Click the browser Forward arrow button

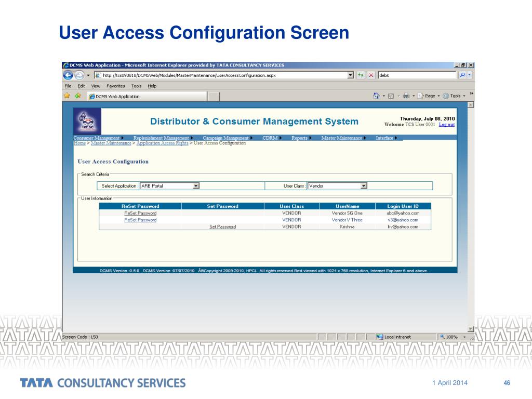(79, 75)
